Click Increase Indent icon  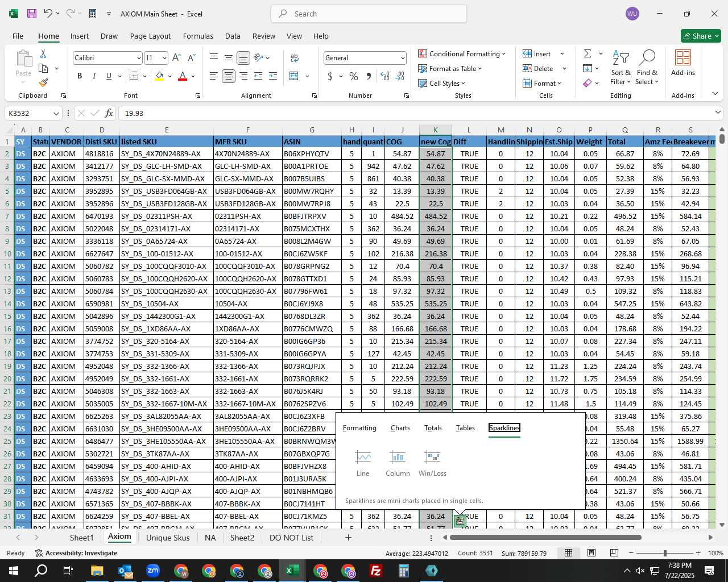pyautogui.click(x=272, y=76)
